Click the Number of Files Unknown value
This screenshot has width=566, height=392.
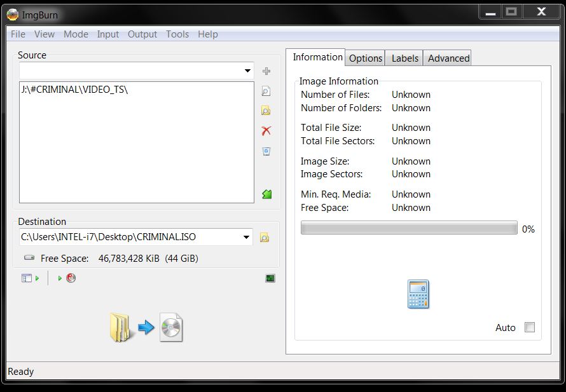click(411, 95)
